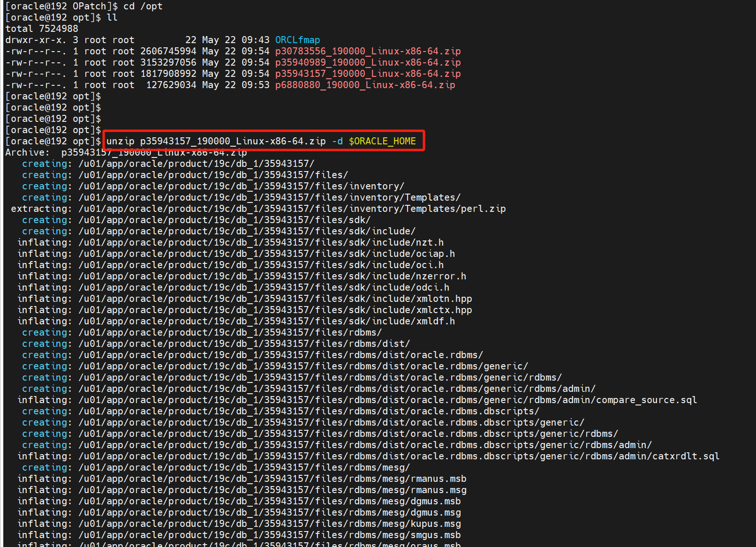The height and width of the screenshot is (547, 756).
Task: Click the unzip command word
Action: click(x=121, y=141)
